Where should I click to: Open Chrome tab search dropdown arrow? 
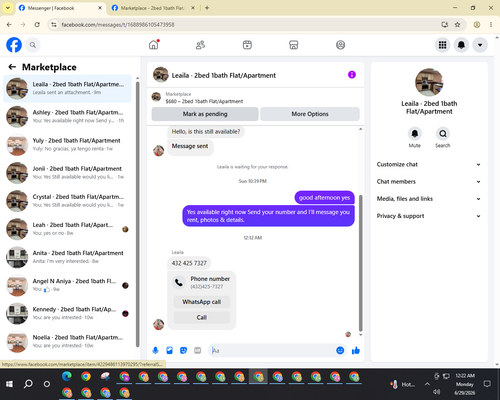pyautogui.click(x=8, y=8)
